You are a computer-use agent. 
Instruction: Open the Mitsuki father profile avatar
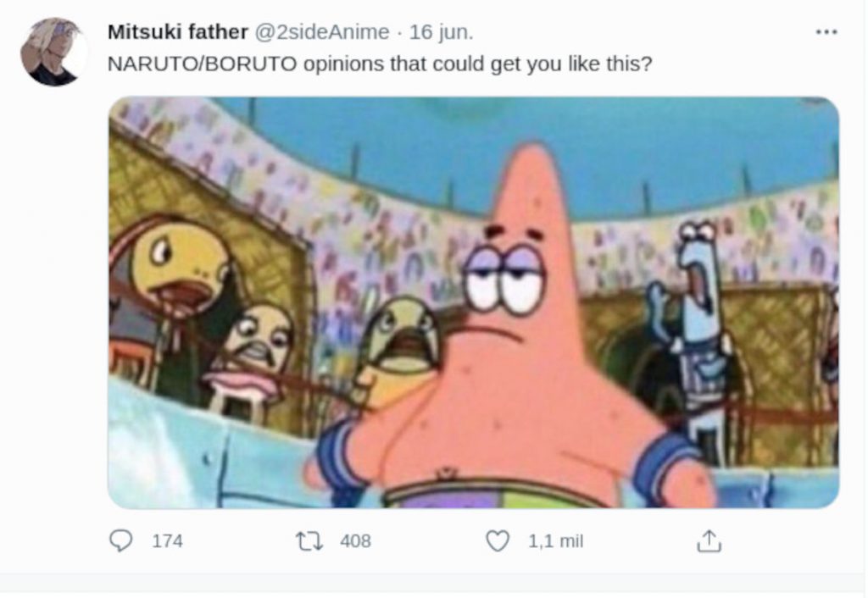point(53,51)
